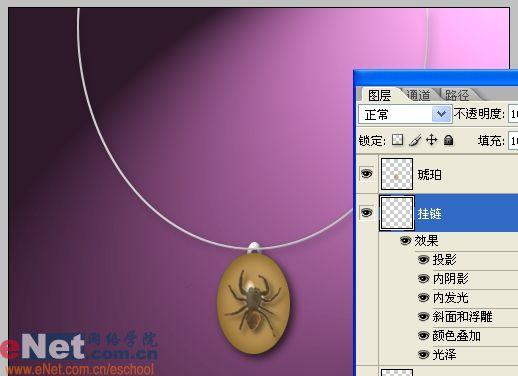This screenshot has height=376, width=518.
Task: Switch to the 路径 (Paths) tab
Action: (457, 95)
